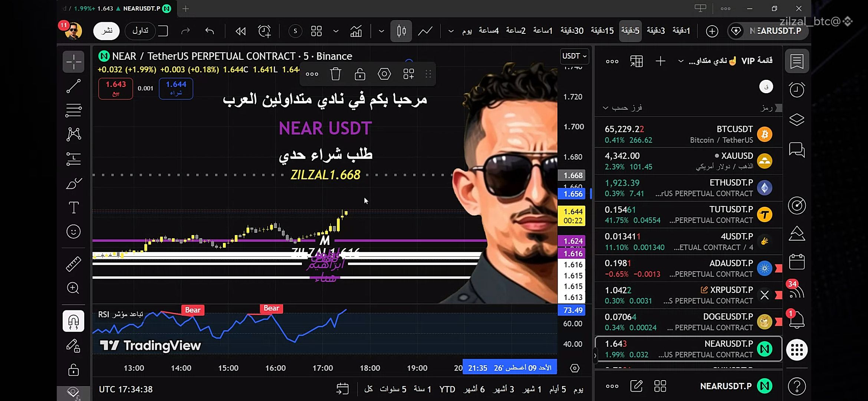Switch to the 15 minute timeframe
This screenshot has height=401, width=868.
(x=602, y=31)
